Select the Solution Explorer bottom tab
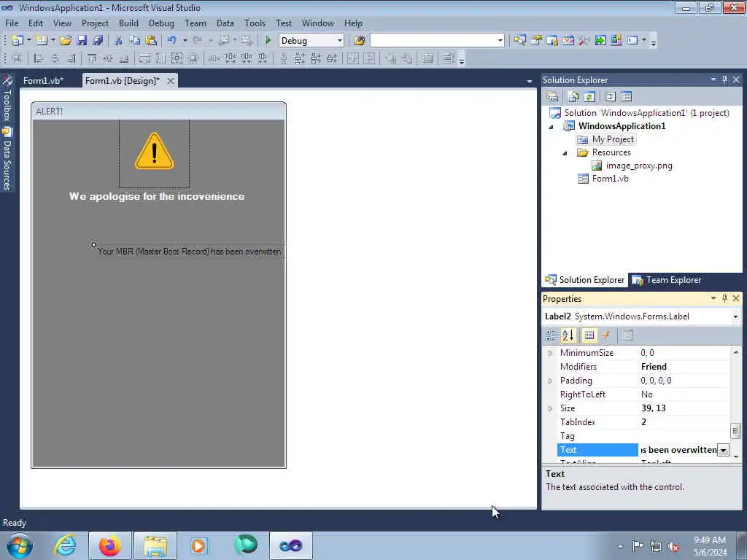 click(585, 280)
